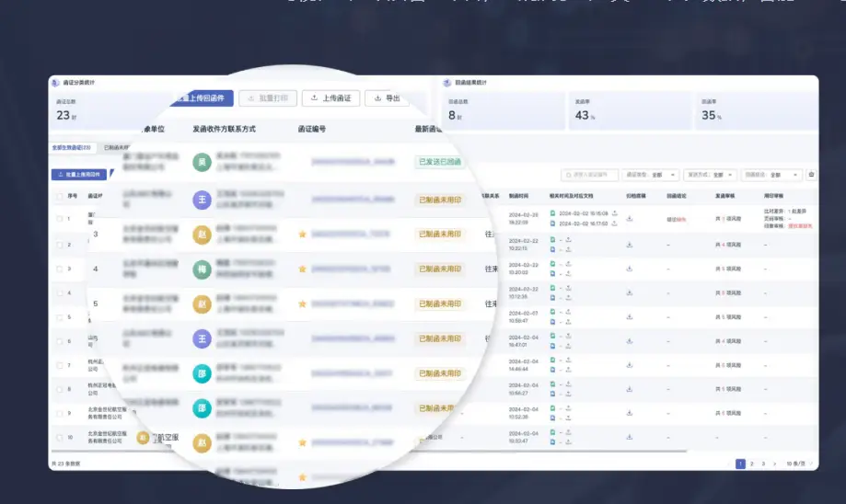Image resolution: width=846 pixels, height=504 pixels.
Task: Expand the 10 条/页 page size selector
Action: (x=797, y=464)
